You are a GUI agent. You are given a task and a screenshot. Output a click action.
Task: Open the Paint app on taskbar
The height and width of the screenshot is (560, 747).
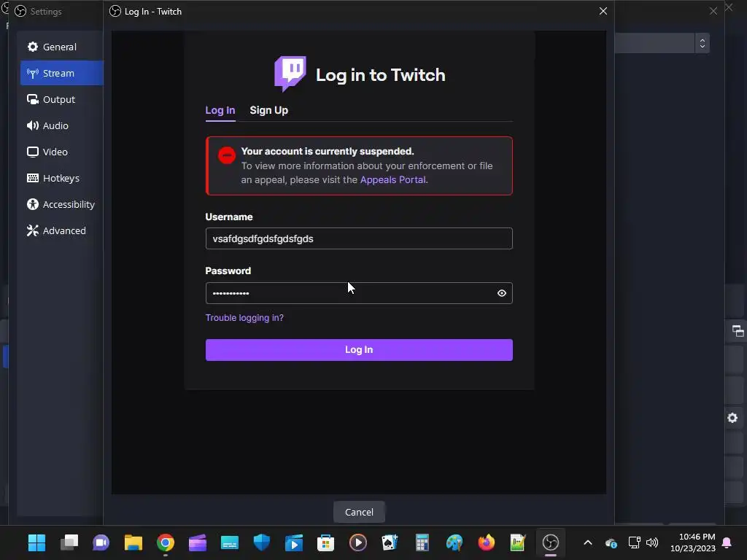[454, 542]
